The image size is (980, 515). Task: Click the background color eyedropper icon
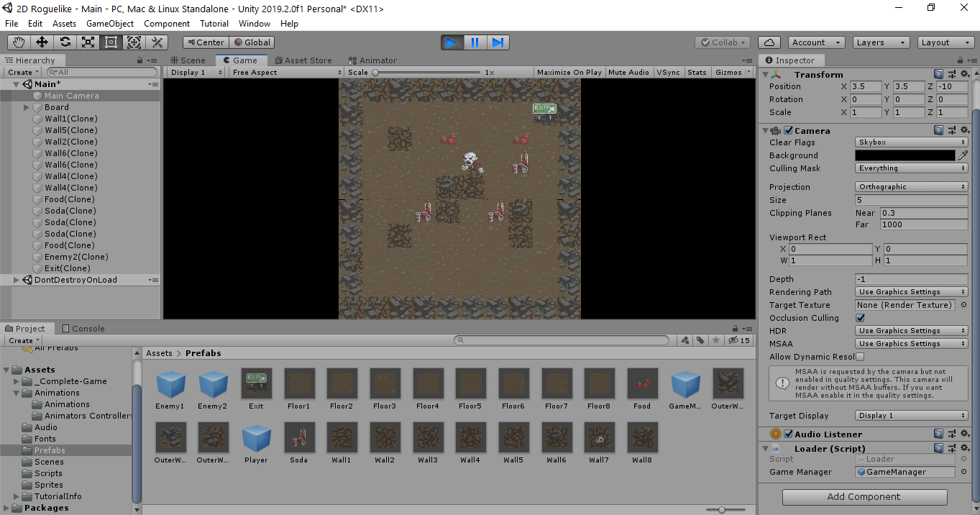963,155
